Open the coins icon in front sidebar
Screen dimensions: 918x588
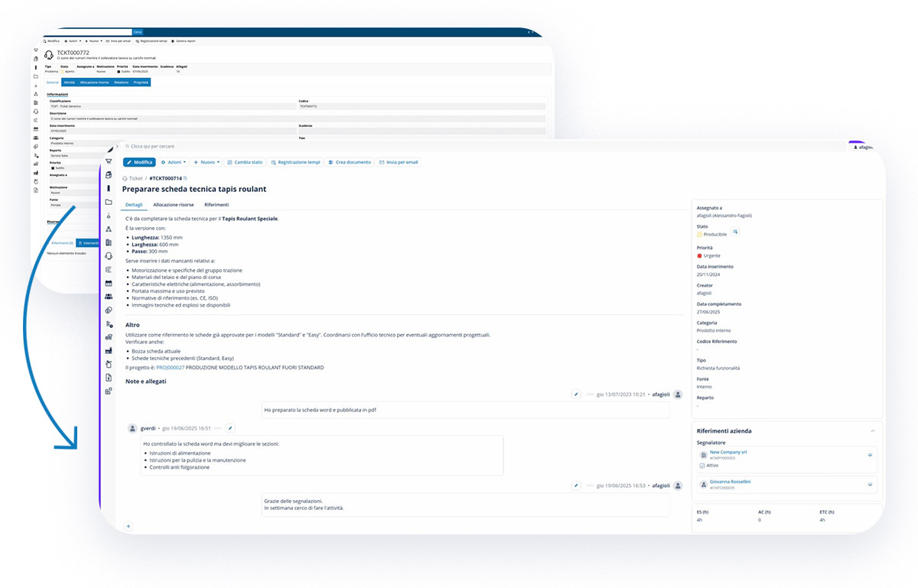tap(109, 310)
